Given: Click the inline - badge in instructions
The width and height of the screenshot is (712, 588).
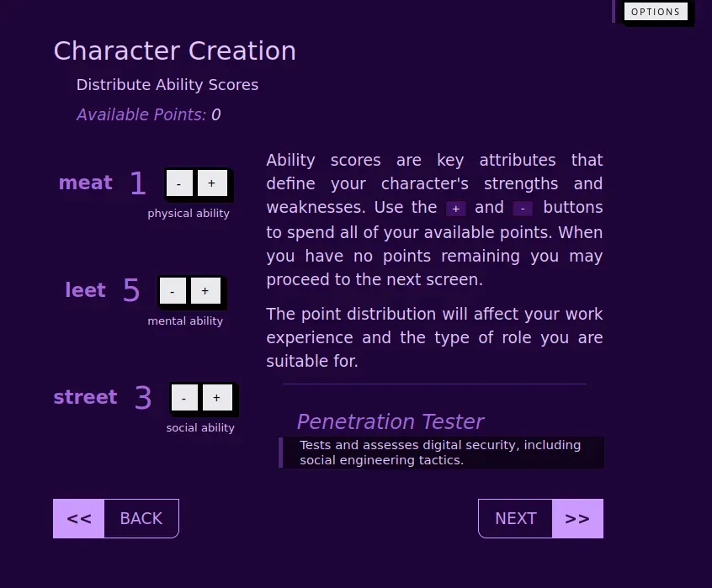Looking at the screenshot, I should (x=523, y=209).
